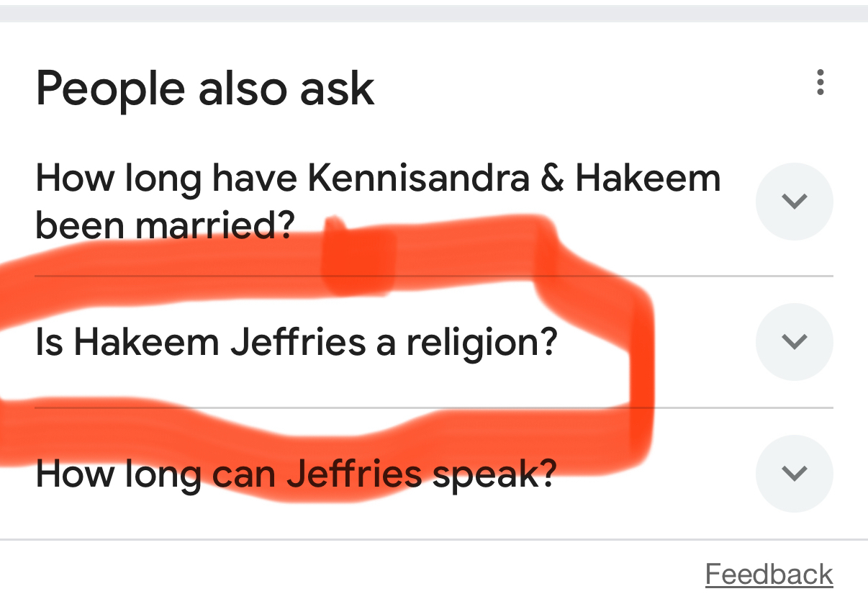Click the gray circle button on last question
The image size is (868, 599).
click(794, 473)
